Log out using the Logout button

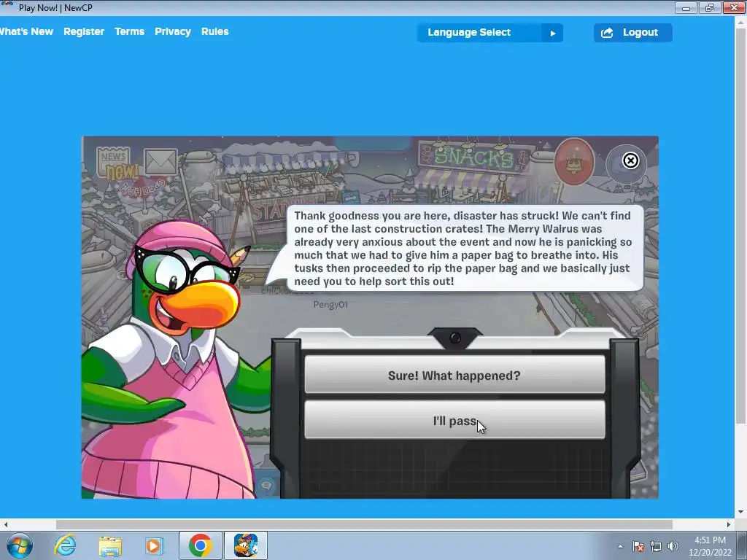click(632, 33)
